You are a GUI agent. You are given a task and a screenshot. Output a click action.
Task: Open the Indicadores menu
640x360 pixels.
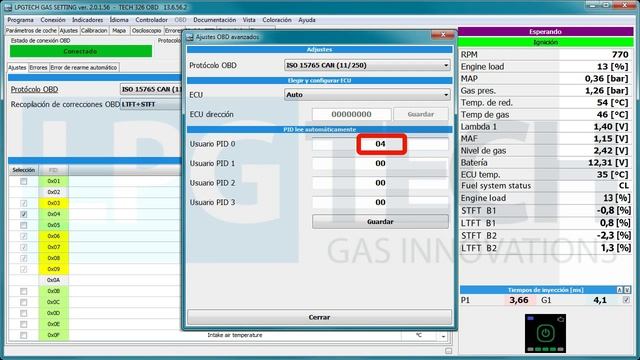[x=87, y=20]
